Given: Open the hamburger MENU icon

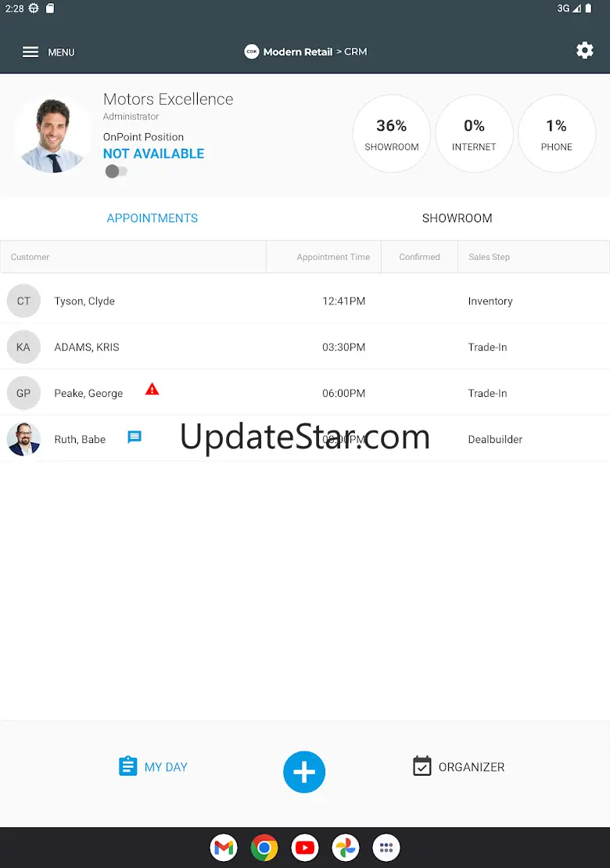Looking at the screenshot, I should [x=30, y=52].
